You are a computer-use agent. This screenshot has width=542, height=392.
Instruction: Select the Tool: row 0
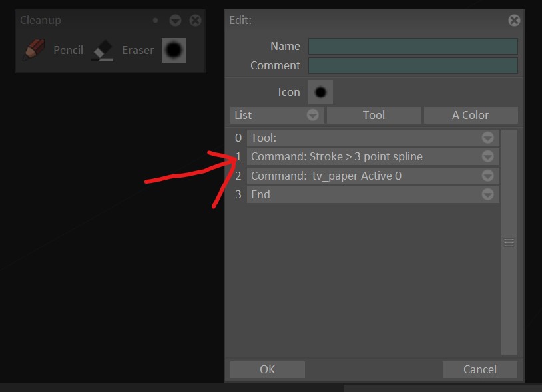(373, 138)
